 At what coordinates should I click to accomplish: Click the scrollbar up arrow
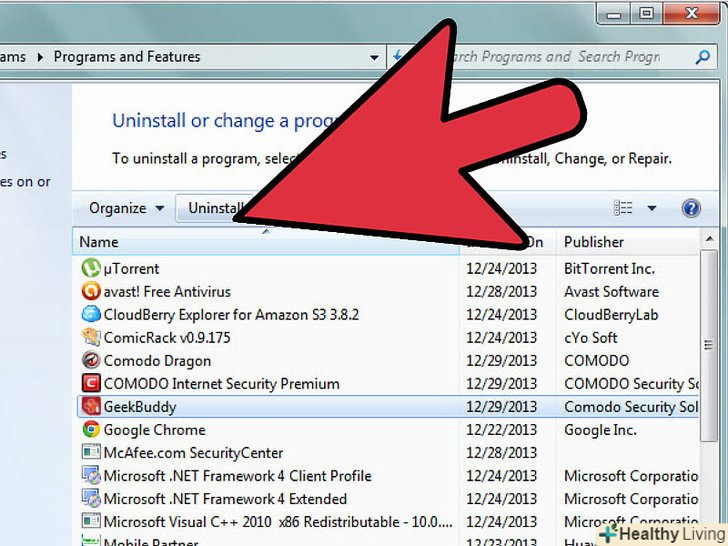(709, 240)
